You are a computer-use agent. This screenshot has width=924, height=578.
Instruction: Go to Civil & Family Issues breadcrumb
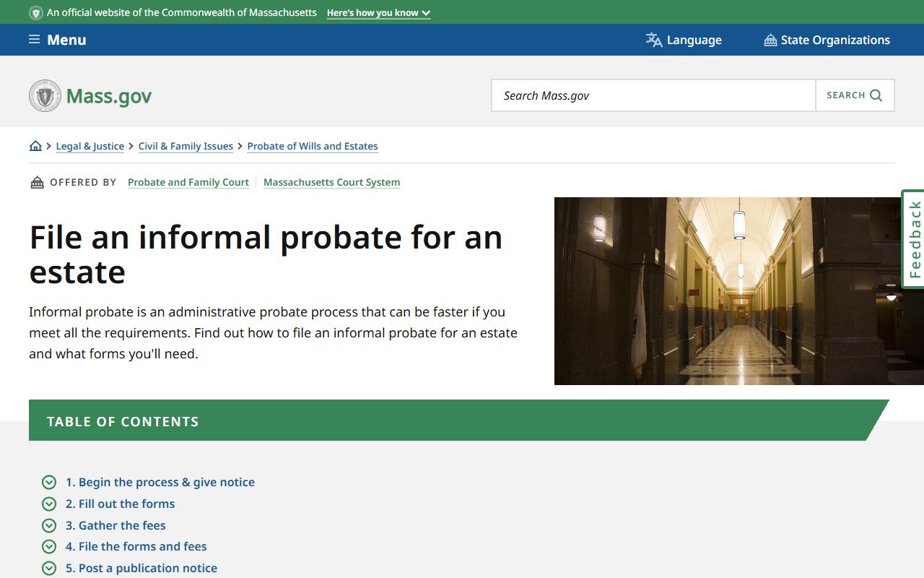[x=186, y=146]
